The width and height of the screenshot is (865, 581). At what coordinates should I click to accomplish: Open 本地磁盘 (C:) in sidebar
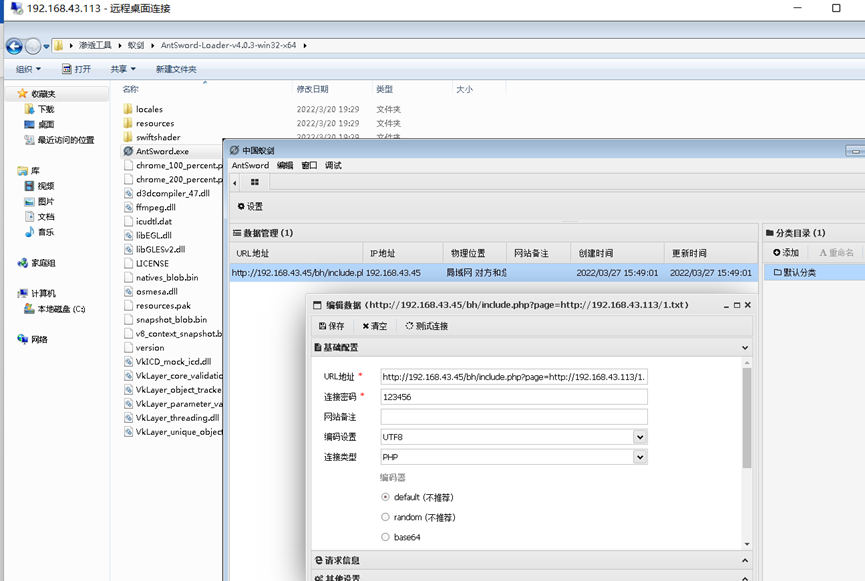click(x=55, y=308)
